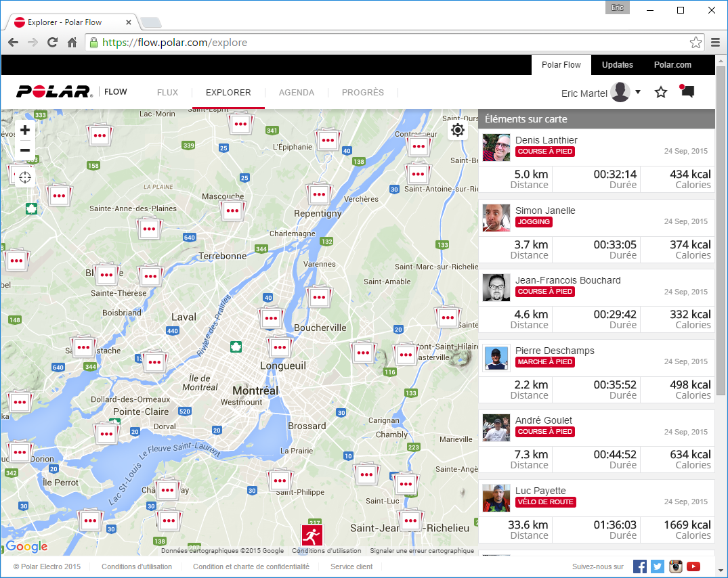Open the AGENDA tab
Screen dimensions: 728x578
pos(296,93)
